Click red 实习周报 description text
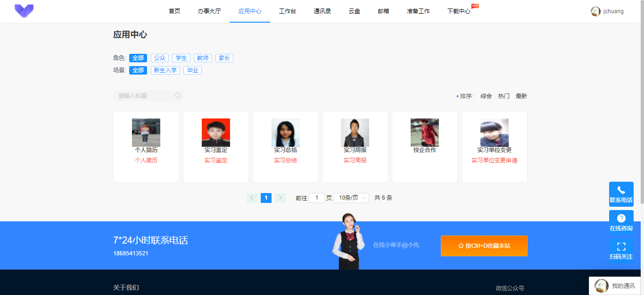This screenshot has height=295, width=644. [355, 160]
